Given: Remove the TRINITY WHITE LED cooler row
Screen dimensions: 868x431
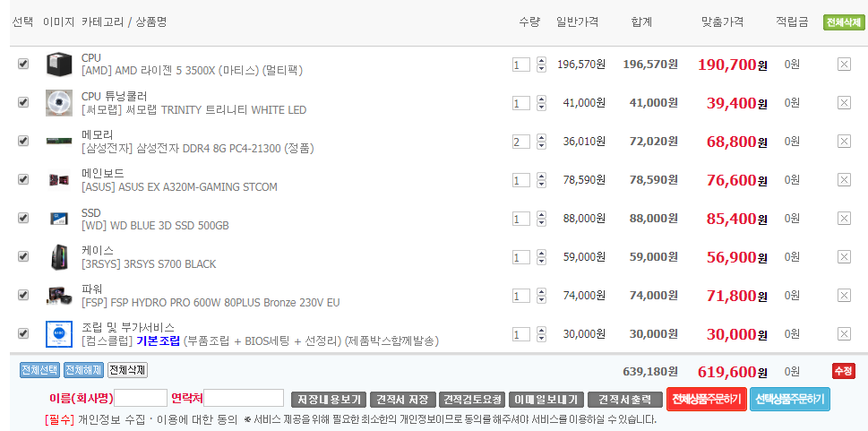Looking at the screenshot, I should [844, 103].
